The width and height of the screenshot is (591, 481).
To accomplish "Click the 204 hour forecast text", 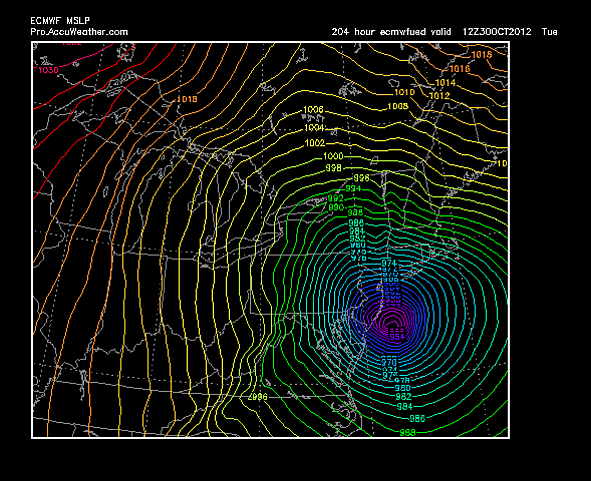I will [x=353, y=32].
